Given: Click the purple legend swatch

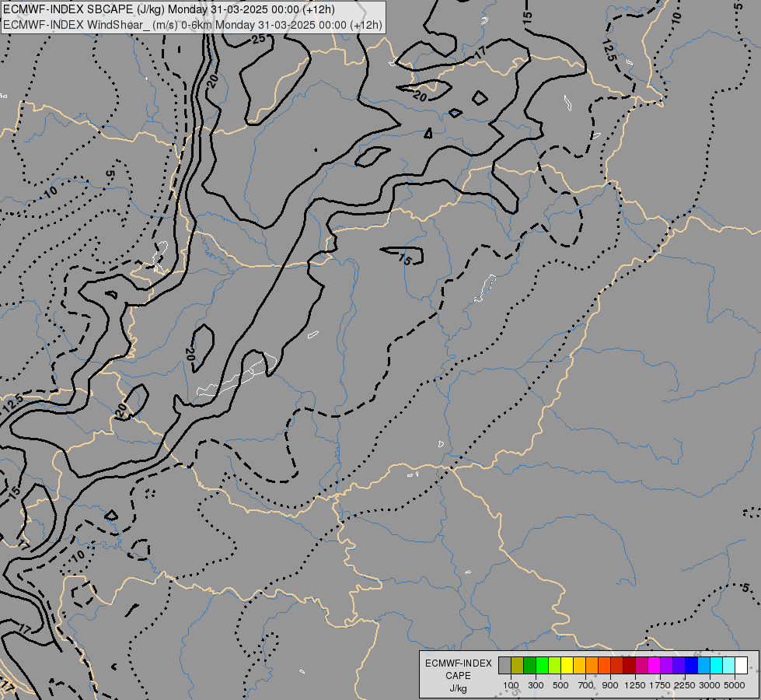Looking at the screenshot, I should [x=666, y=666].
